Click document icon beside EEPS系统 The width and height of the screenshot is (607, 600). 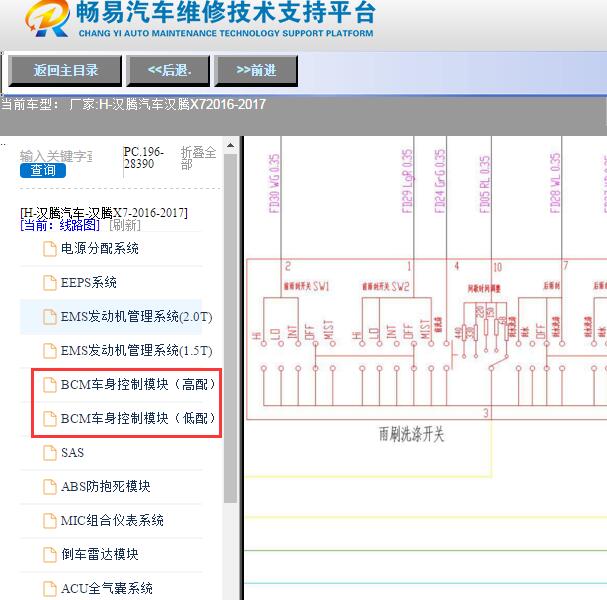click(50, 283)
